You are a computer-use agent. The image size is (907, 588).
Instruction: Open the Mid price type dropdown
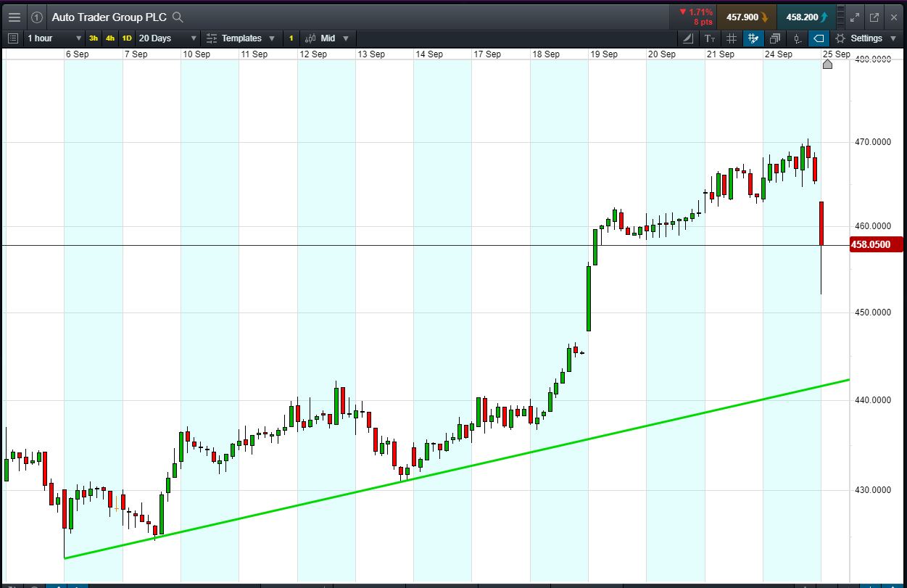pos(327,38)
